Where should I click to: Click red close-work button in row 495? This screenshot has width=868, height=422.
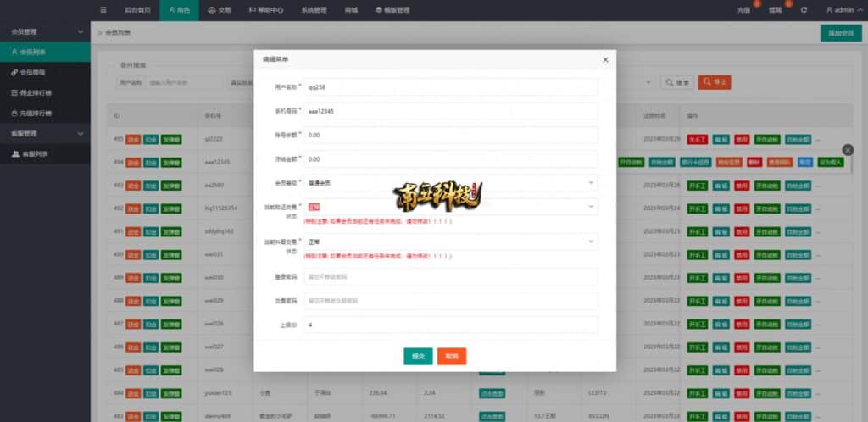(698, 139)
